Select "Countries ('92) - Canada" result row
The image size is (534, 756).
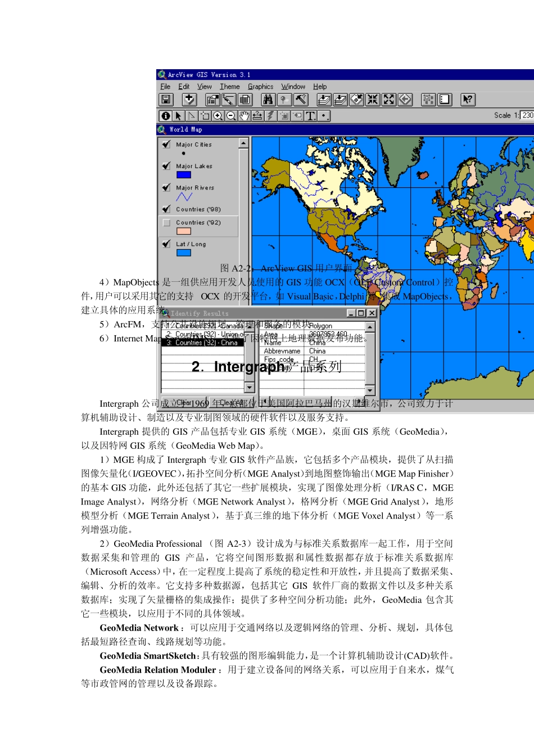tap(202, 326)
